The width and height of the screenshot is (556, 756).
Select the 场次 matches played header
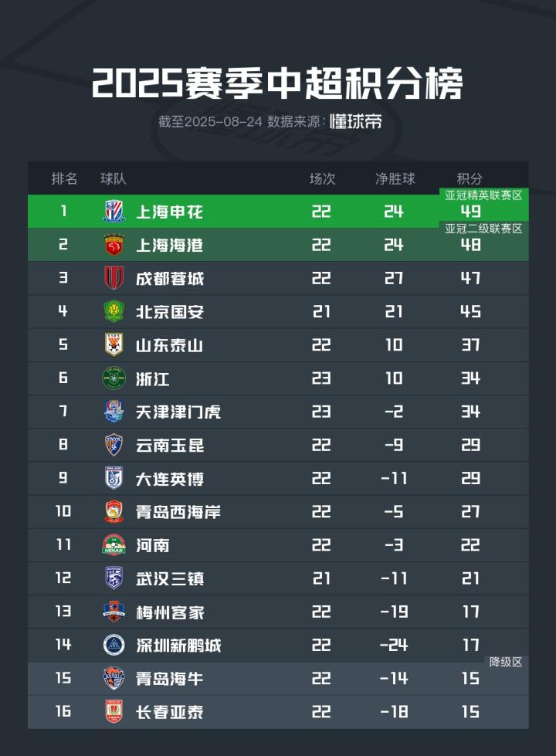pyautogui.click(x=322, y=178)
